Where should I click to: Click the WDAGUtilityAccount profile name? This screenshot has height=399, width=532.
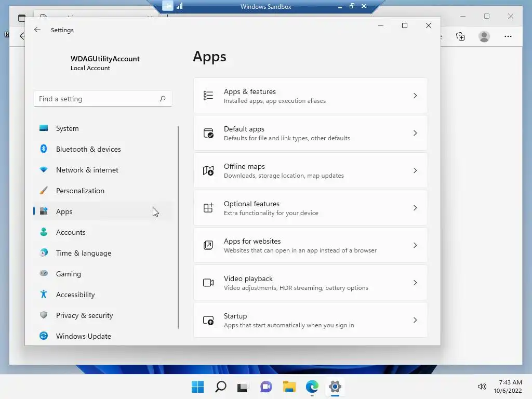(105, 59)
